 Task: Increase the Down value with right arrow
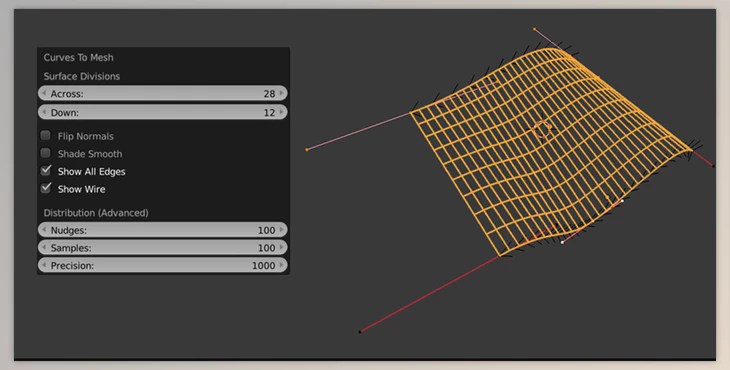click(x=281, y=112)
